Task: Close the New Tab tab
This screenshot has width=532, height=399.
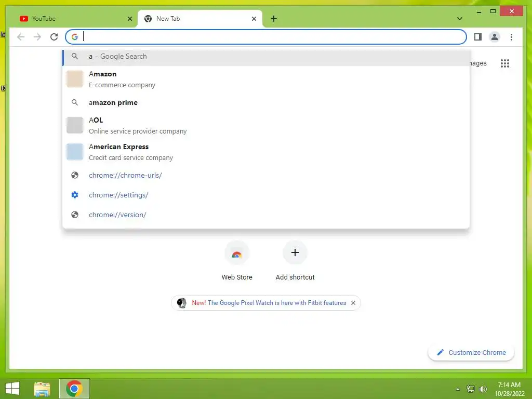Action: pyautogui.click(x=254, y=19)
